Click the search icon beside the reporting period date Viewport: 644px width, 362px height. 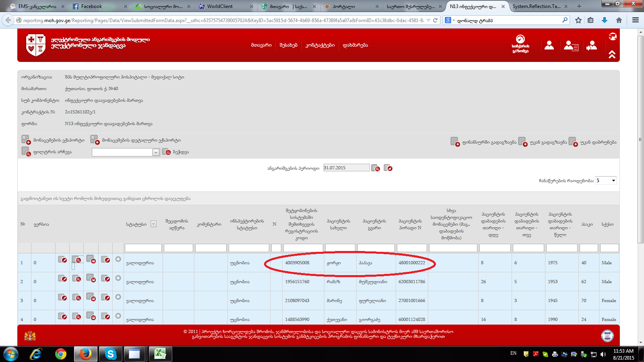click(376, 168)
